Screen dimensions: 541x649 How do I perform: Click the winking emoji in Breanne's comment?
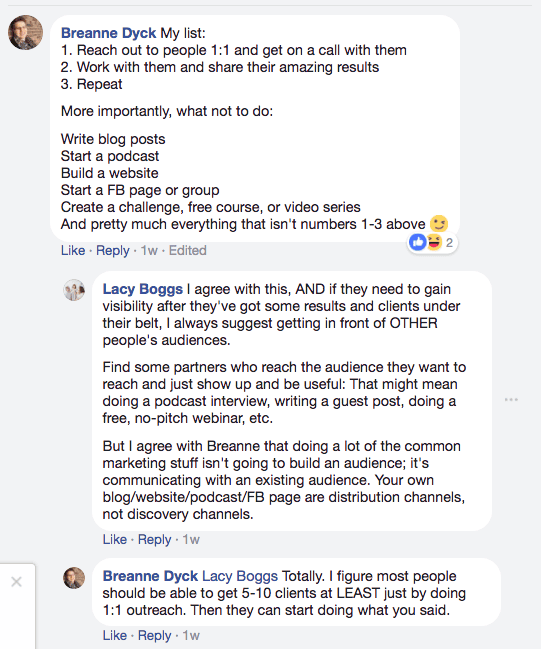[x=439, y=224]
